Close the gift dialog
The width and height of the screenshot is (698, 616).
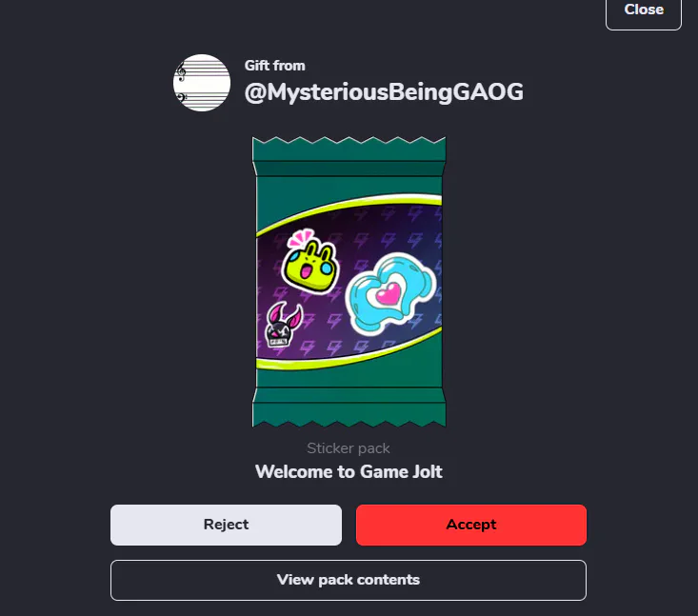click(x=644, y=11)
